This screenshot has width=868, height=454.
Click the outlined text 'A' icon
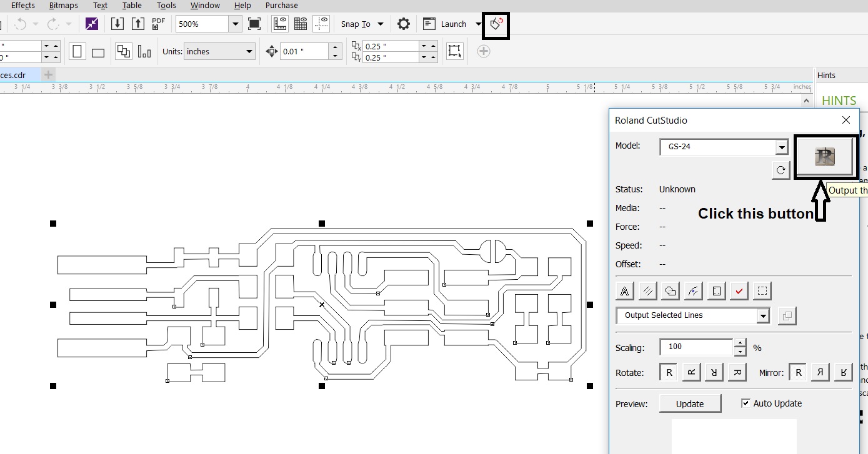coord(624,291)
